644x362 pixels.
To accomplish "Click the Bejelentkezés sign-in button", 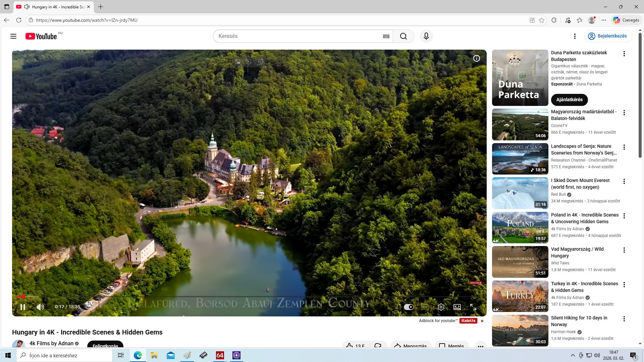I will [608, 36].
